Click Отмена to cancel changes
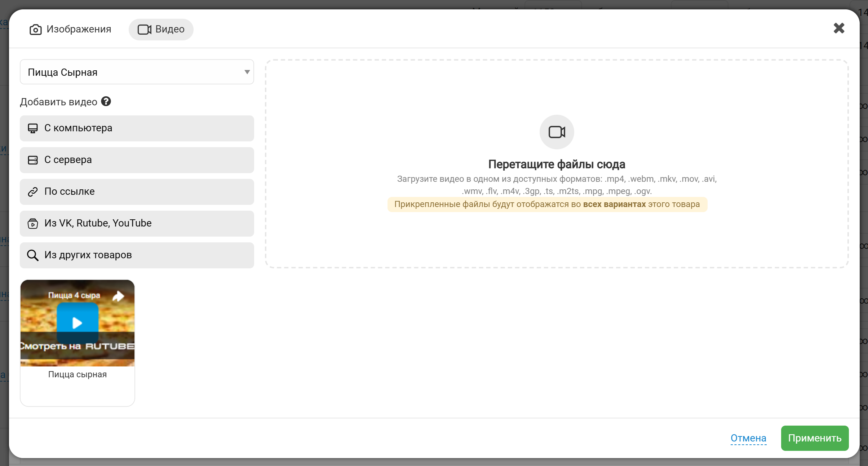Screen dimensions: 868x466 748,438
